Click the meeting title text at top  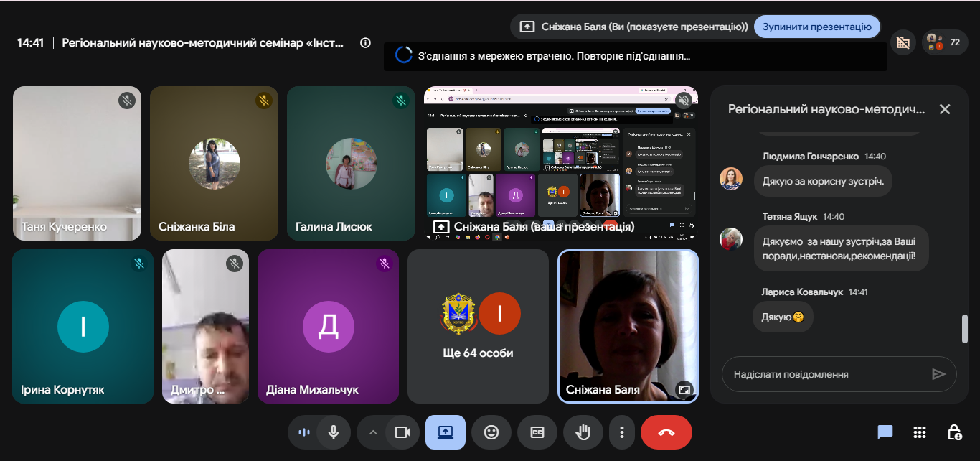click(203, 42)
